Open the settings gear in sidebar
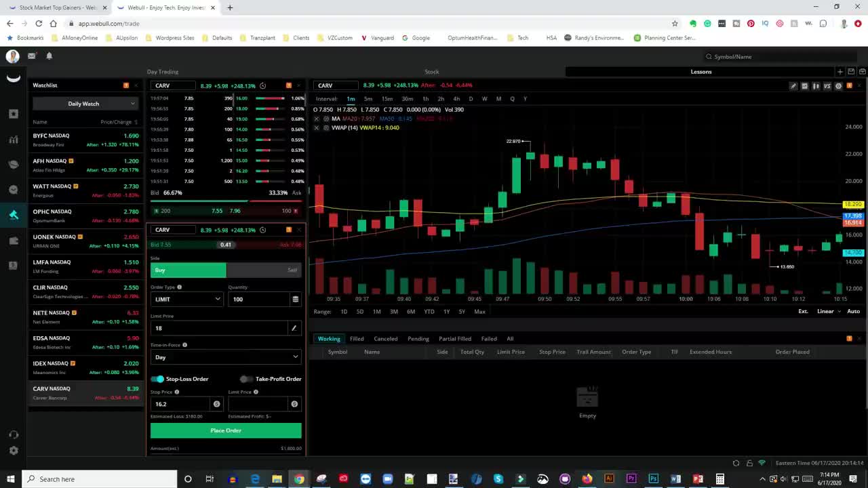The image size is (868, 488). 13,450
